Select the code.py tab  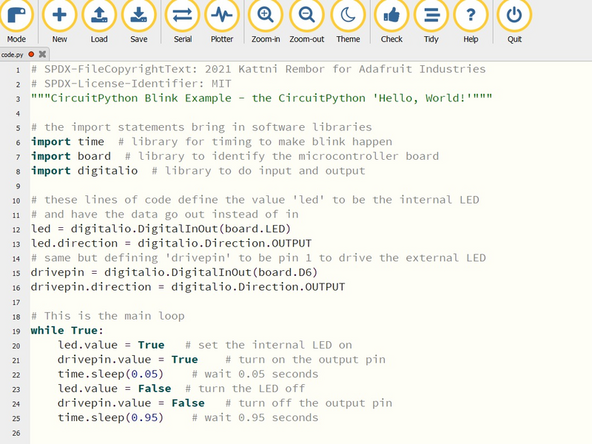pos(12,55)
